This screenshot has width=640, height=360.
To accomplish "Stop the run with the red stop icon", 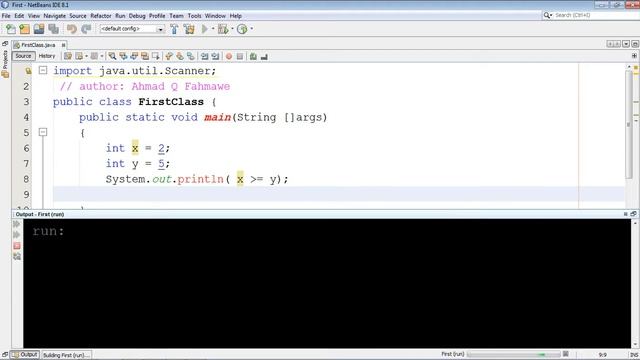I will (x=17, y=246).
